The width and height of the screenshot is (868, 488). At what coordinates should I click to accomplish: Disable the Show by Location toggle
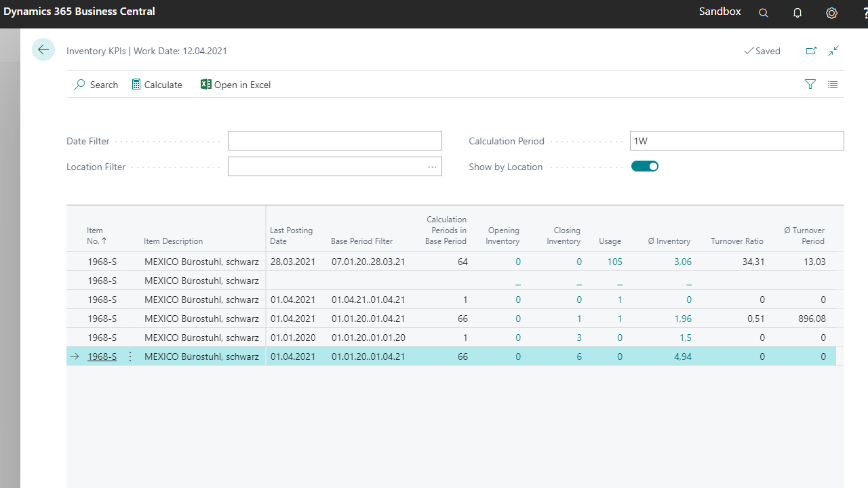[645, 167]
